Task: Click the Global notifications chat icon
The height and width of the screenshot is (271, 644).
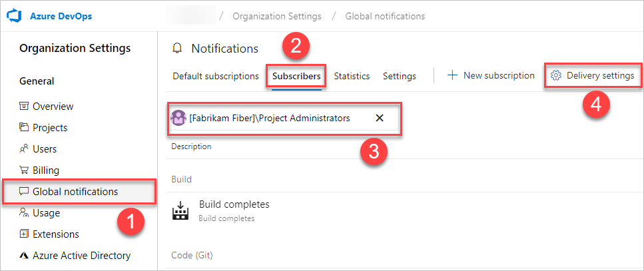Action: coord(24,191)
